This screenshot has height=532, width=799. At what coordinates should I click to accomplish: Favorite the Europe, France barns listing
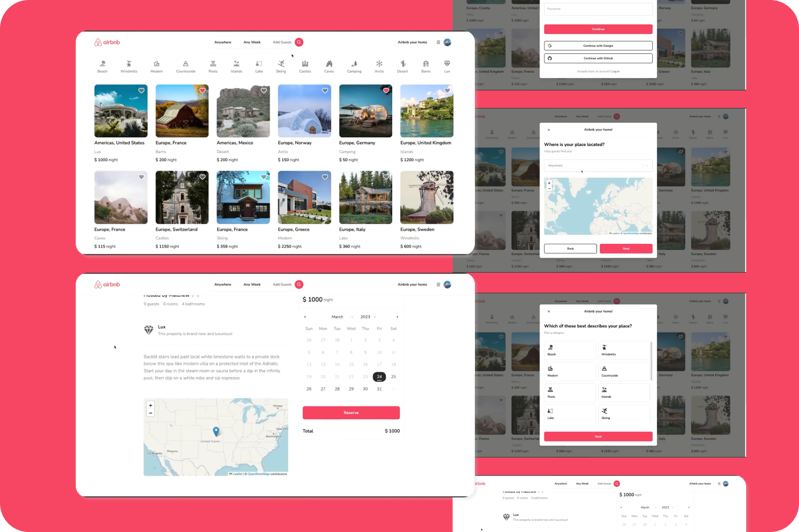(203, 91)
